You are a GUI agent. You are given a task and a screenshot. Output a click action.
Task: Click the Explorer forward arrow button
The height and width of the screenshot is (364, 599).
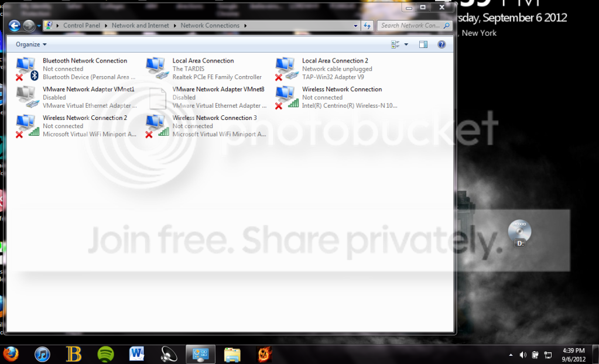[29, 26]
